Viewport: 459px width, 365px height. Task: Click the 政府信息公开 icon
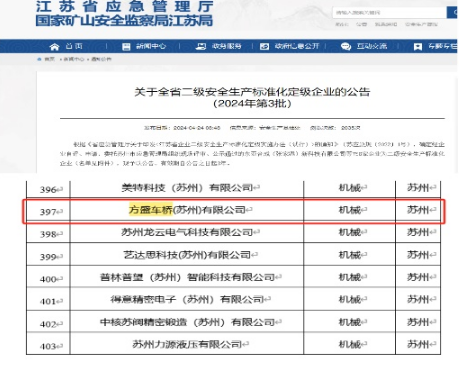(x=264, y=46)
